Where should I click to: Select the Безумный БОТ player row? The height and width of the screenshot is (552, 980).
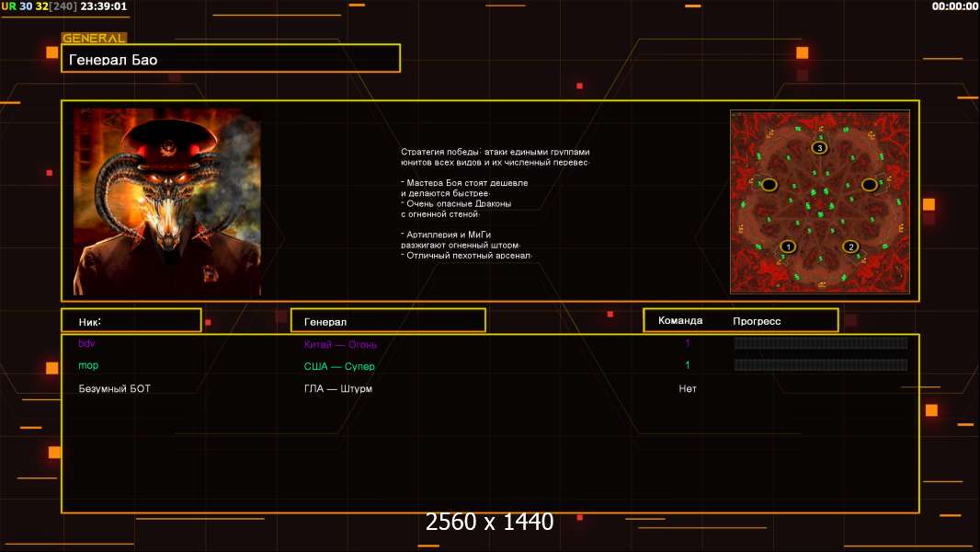(114, 389)
